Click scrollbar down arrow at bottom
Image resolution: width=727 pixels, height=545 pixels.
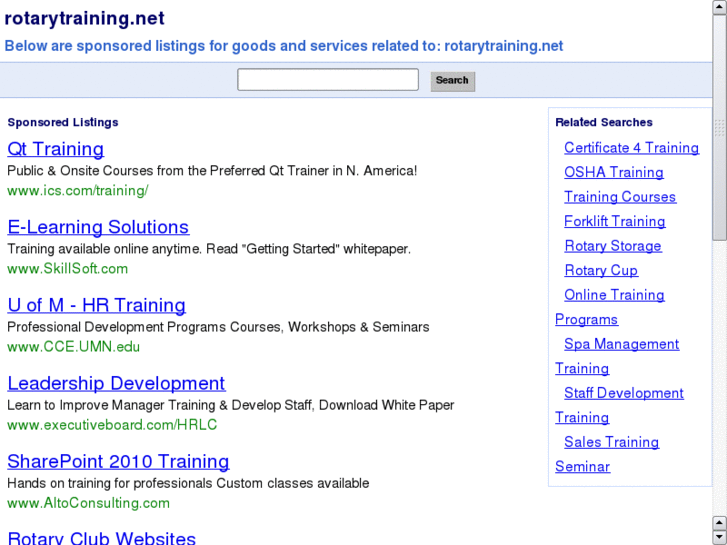720,537
